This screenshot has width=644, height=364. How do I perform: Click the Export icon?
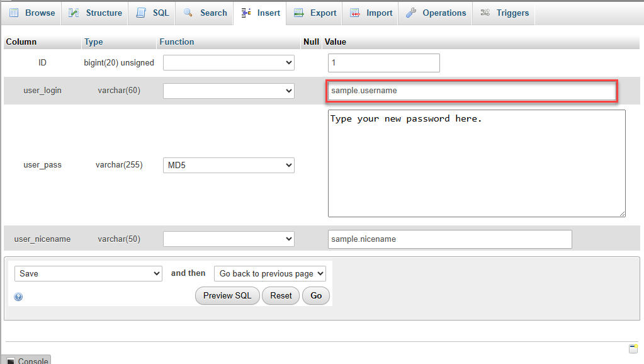point(299,13)
